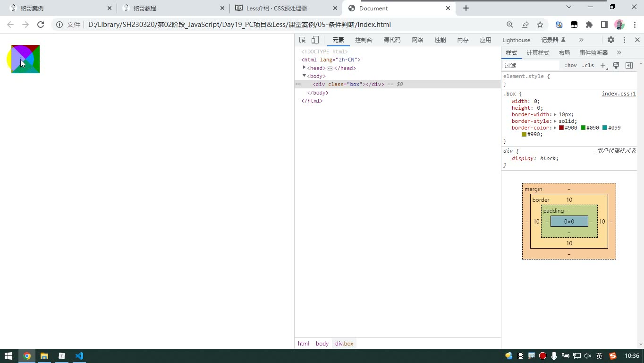Image resolution: width=644 pixels, height=363 pixels.
Task: Open a new browser tab
Action: pyautogui.click(x=466, y=8)
